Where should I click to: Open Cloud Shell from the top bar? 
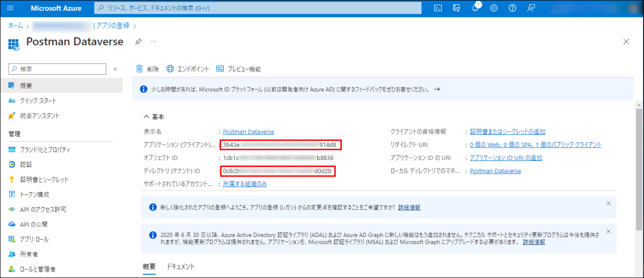point(438,8)
